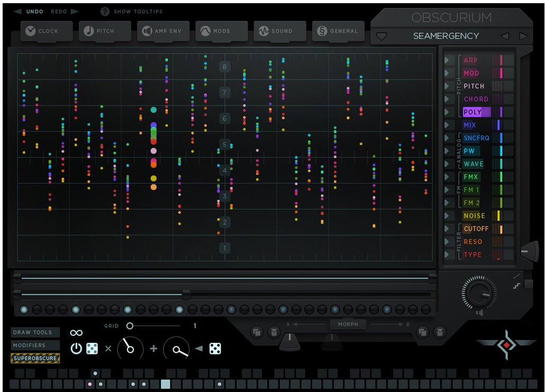Select the FM 1 parameter label
545x392 pixels.
471,190
